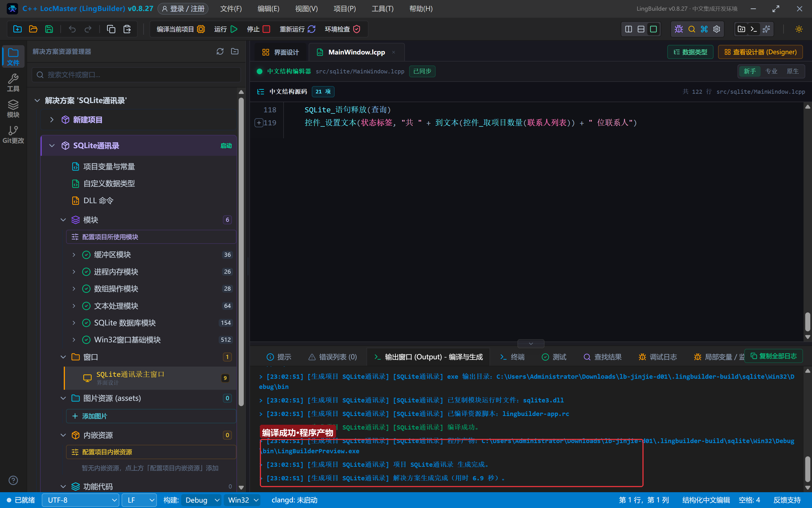Click the paste clipboard icon
The height and width of the screenshot is (508, 812).
[x=127, y=29]
